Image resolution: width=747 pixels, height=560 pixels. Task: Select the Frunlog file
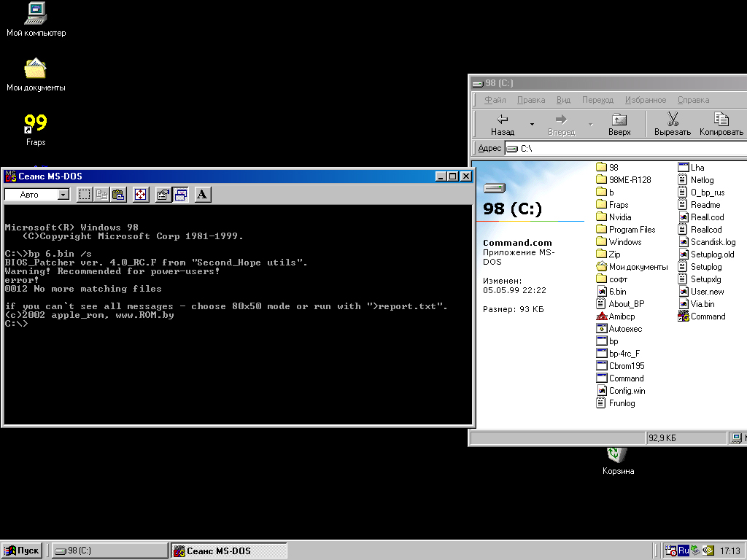616,402
